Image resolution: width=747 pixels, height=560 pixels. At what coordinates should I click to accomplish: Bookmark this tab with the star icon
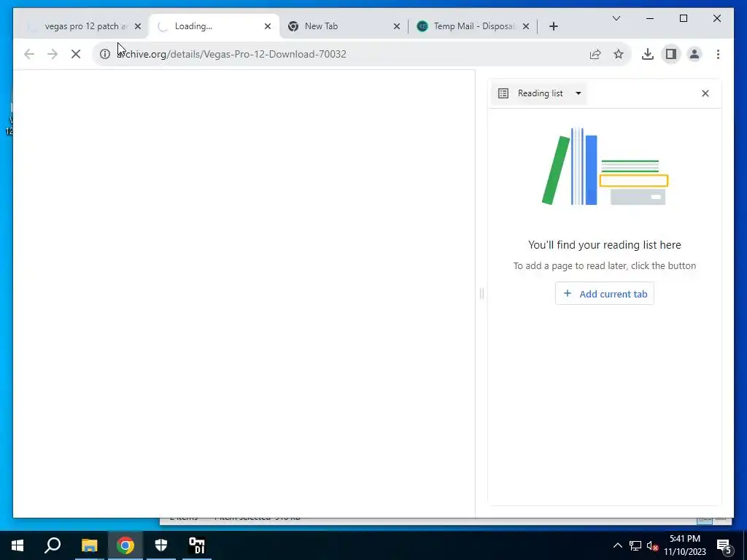click(619, 54)
